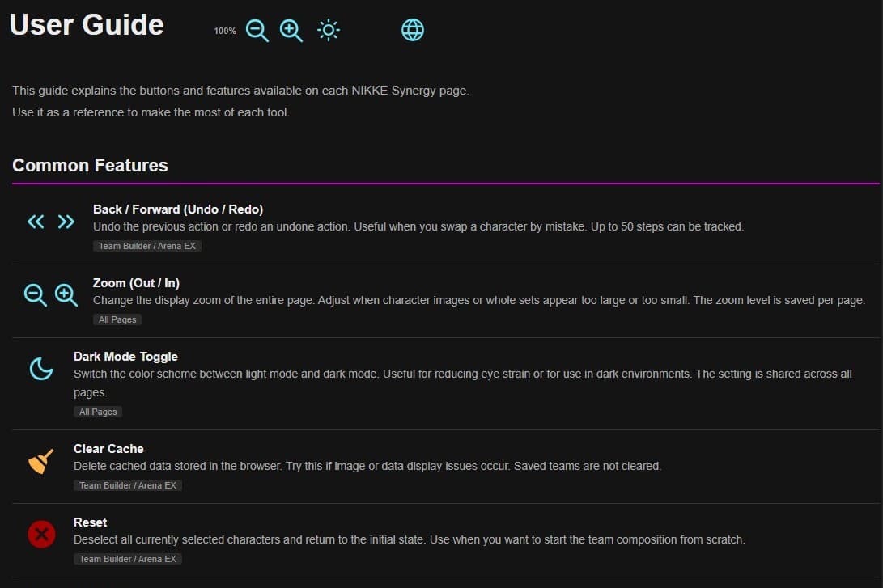Click the All Pages tag under Dark Mode Toggle
Viewport: 883px width, 588px height.
tap(98, 412)
